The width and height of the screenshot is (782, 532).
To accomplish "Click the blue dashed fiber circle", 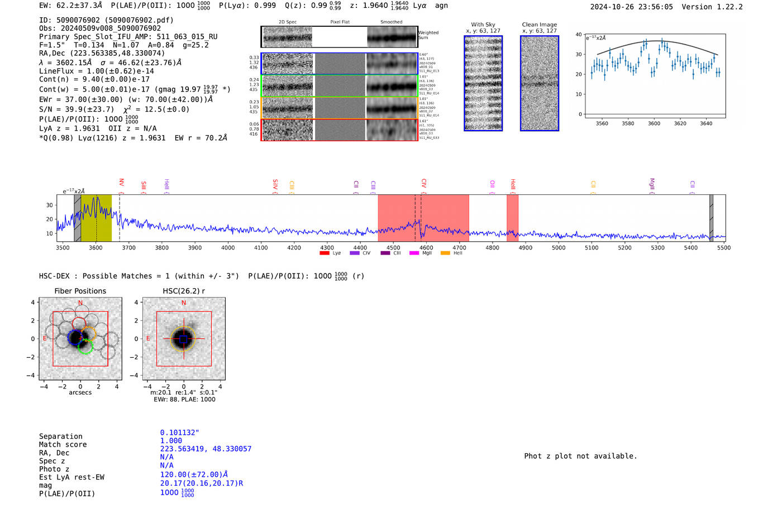I will pyautogui.click(x=75, y=337).
